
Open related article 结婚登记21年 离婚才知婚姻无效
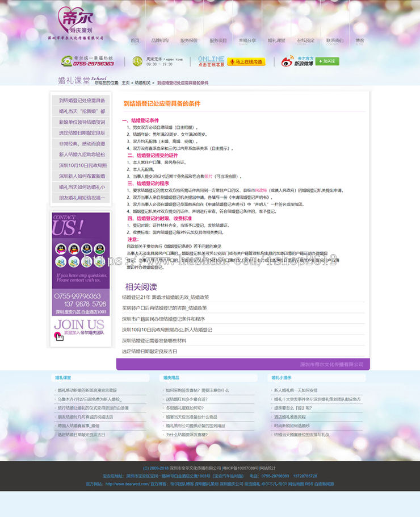(x=165, y=297)
